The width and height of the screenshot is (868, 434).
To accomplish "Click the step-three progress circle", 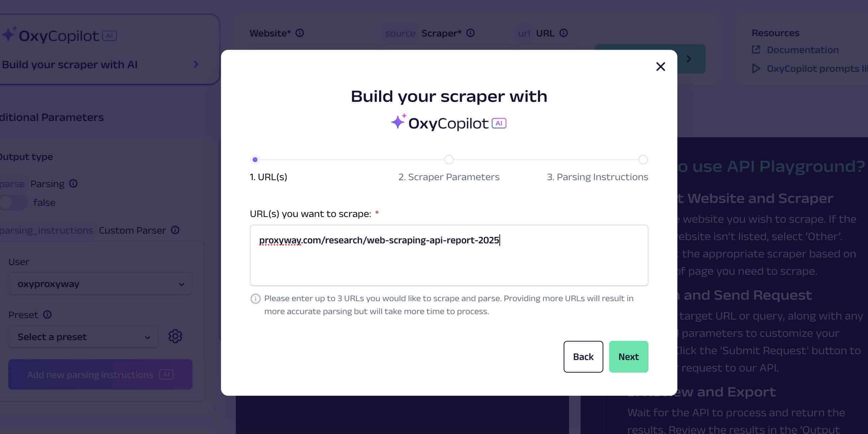I will coord(642,160).
